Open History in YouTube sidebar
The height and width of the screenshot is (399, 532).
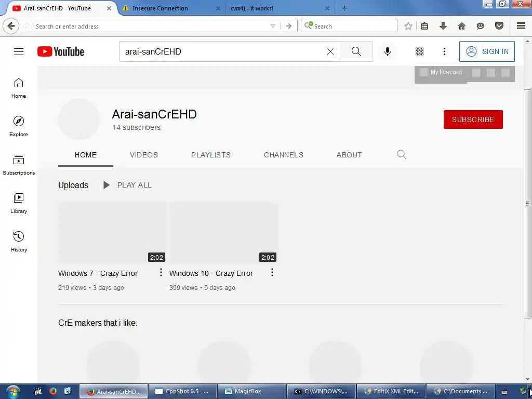[x=19, y=242]
